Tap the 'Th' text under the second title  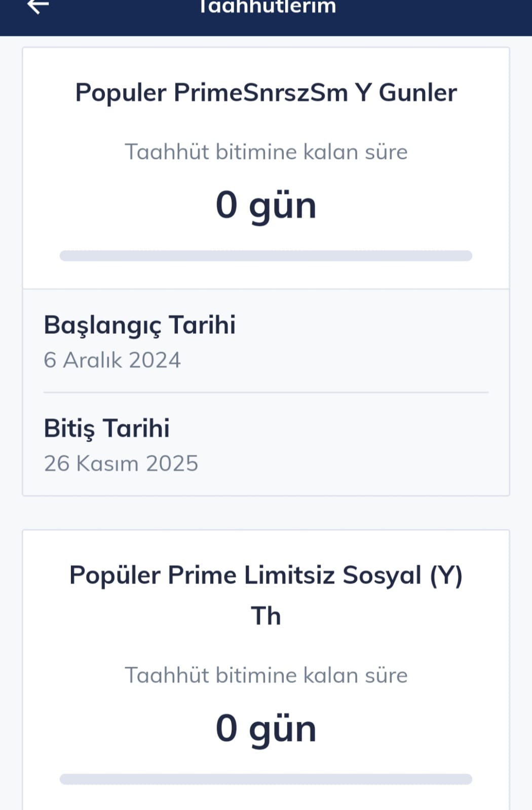(266, 616)
